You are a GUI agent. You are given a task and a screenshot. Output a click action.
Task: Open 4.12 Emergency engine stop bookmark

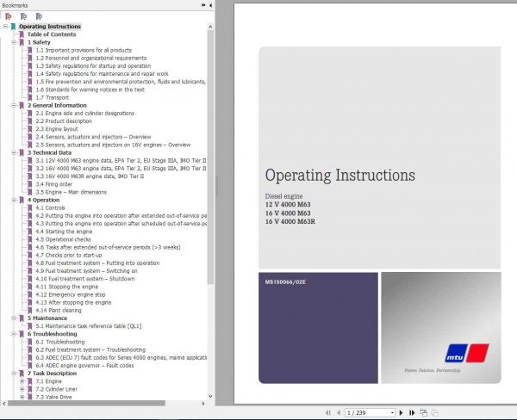click(x=71, y=294)
